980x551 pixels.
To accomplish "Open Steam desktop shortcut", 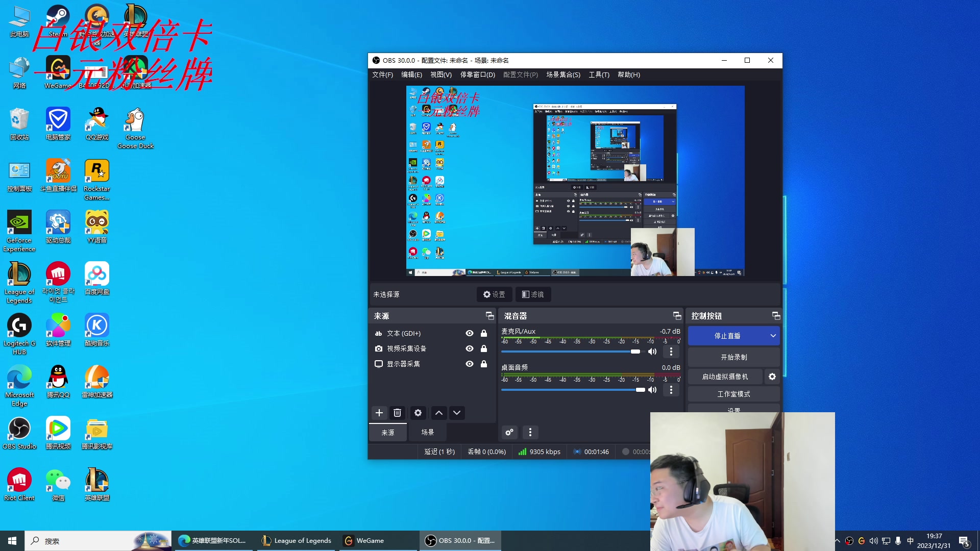I will coord(58,21).
